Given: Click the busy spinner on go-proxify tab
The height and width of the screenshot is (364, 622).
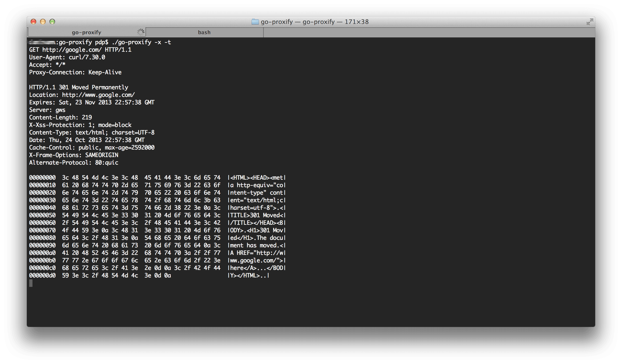Looking at the screenshot, I should tap(141, 32).
